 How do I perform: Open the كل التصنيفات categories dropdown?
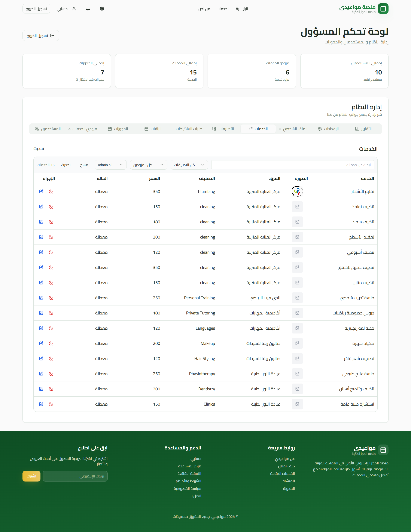(x=189, y=165)
